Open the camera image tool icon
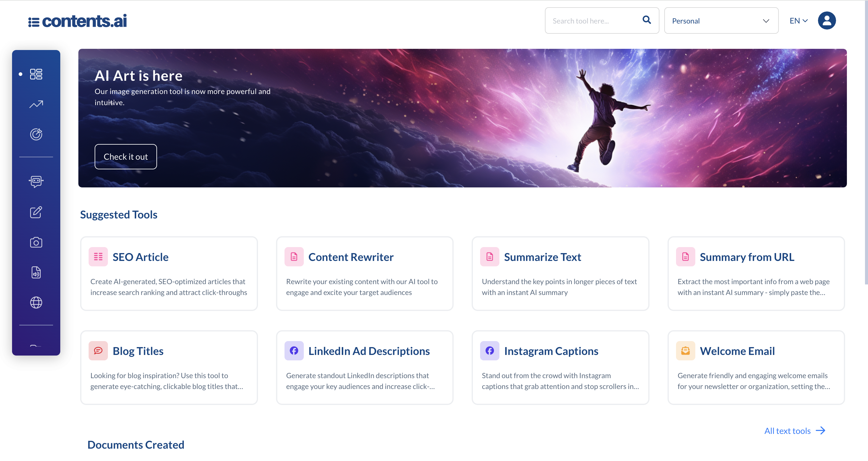Viewport: 868px width, 461px height. pyautogui.click(x=36, y=242)
